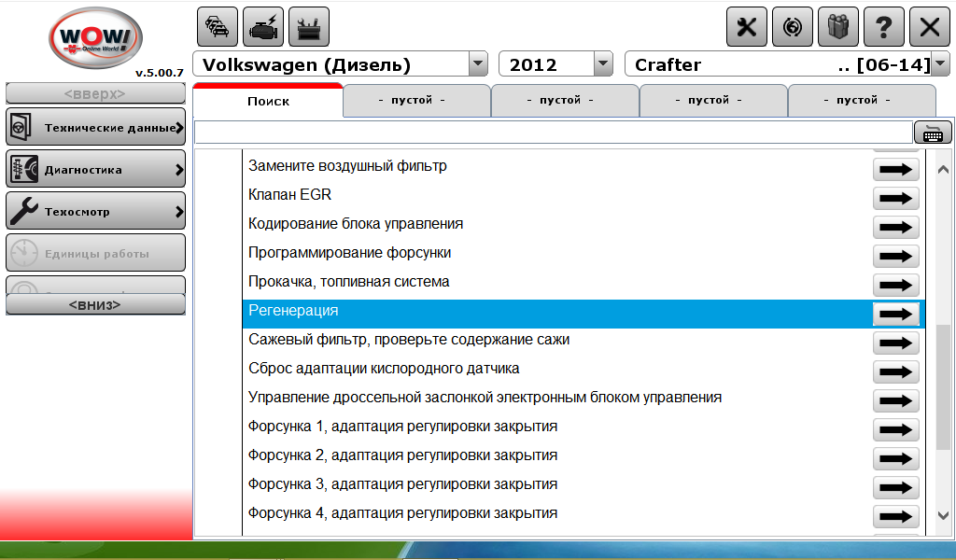Click the <вниз> sidebar button
Viewport: 956px width, 560px height.
(x=96, y=304)
